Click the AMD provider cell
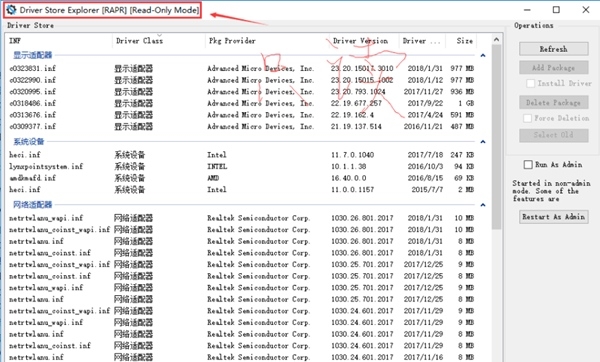 [213, 178]
